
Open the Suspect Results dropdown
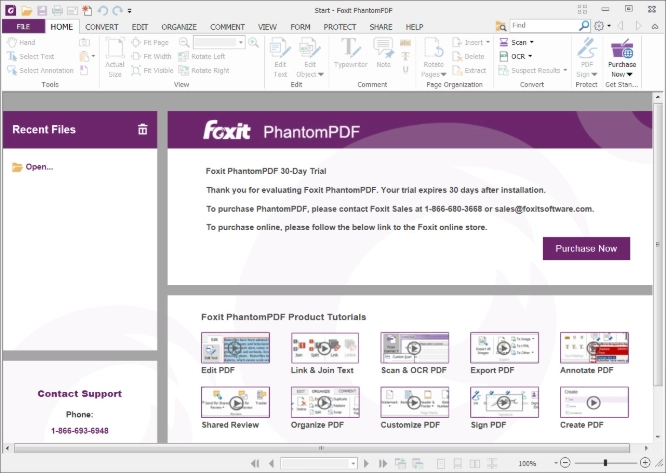click(x=565, y=70)
